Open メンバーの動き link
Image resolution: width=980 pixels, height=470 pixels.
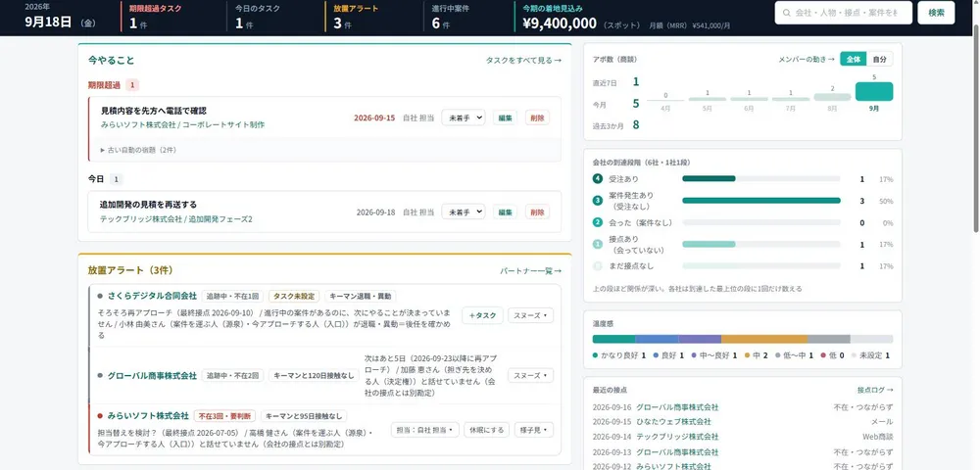(x=807, y=60)
